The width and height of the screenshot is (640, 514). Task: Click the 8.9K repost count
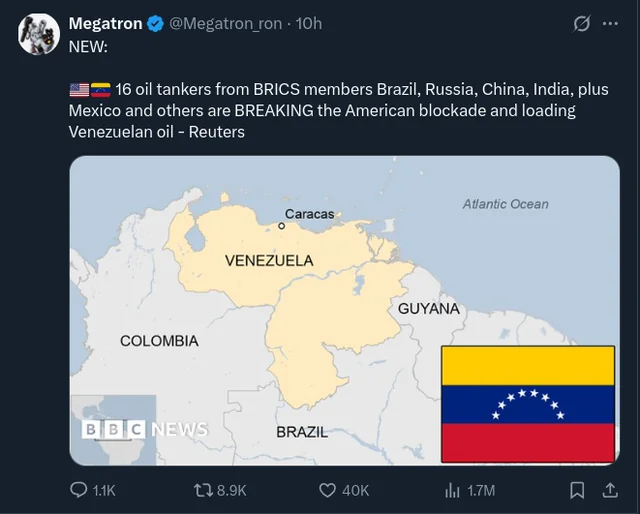(x=231, y=490)
